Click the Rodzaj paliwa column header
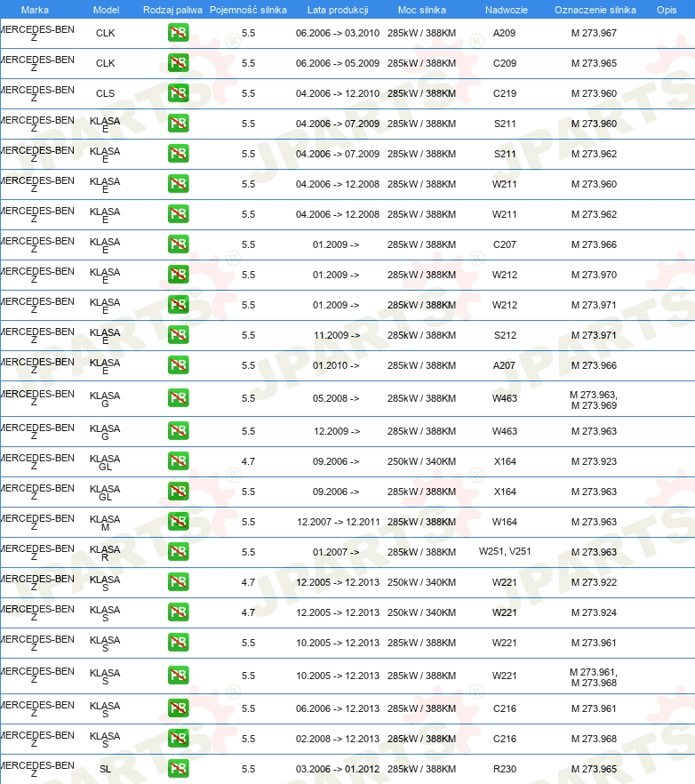 coord(172,10)
